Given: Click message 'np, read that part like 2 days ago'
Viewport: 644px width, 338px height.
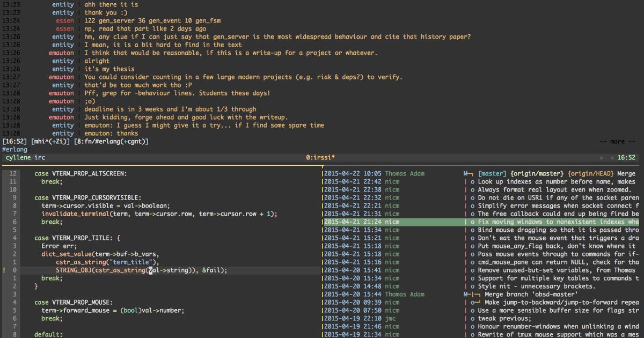Looking at the screenshot, I should (x=145, y=29).
